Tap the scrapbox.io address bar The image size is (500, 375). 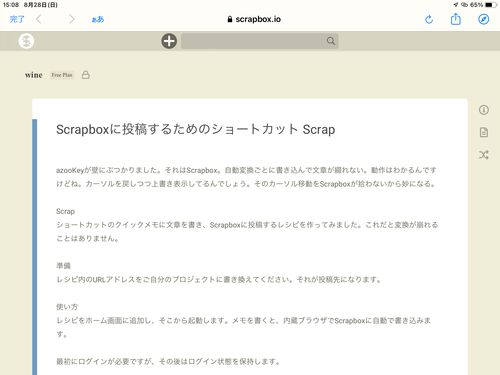[254, 19]
